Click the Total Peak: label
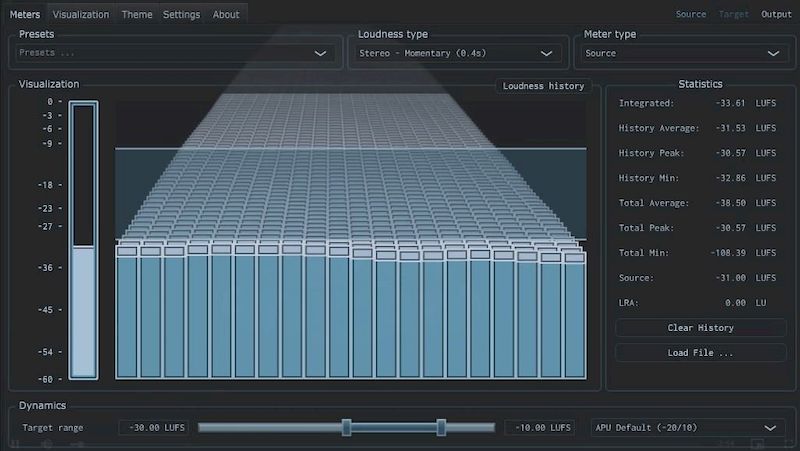 646,228
